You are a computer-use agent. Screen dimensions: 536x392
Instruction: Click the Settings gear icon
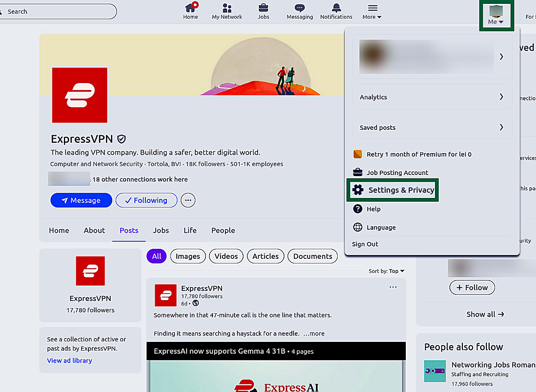358,190
